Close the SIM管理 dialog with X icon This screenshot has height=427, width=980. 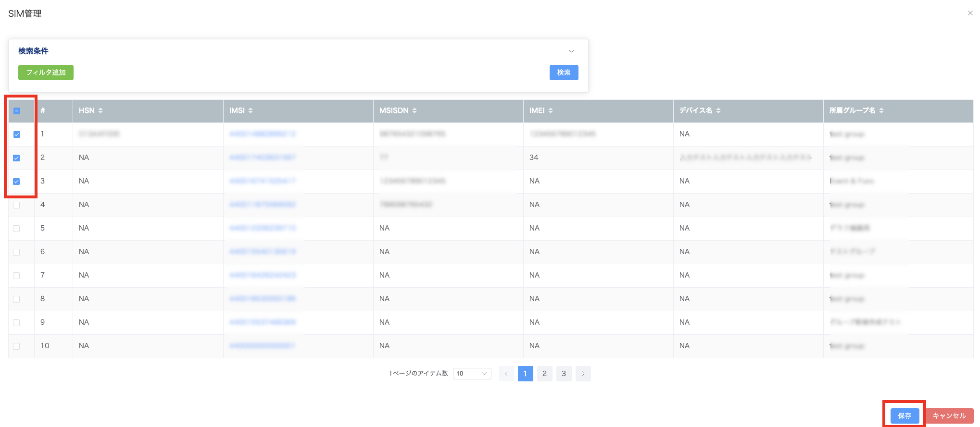970,13
